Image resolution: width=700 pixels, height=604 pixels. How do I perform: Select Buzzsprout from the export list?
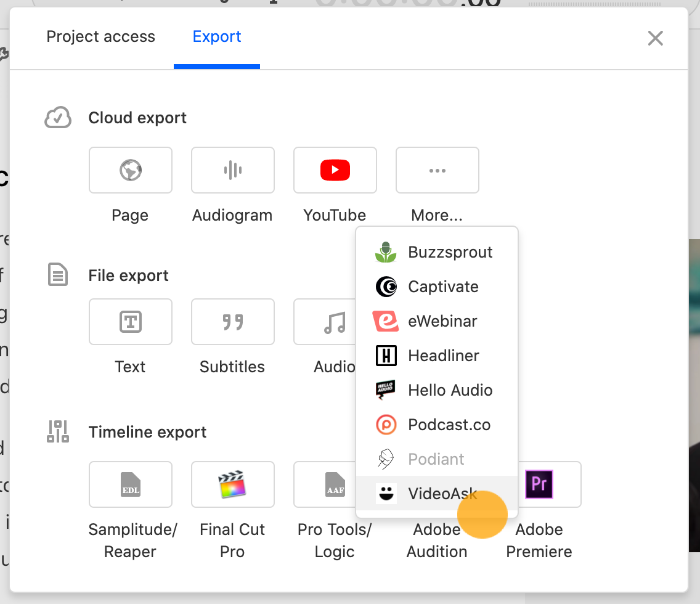[437, 252]
